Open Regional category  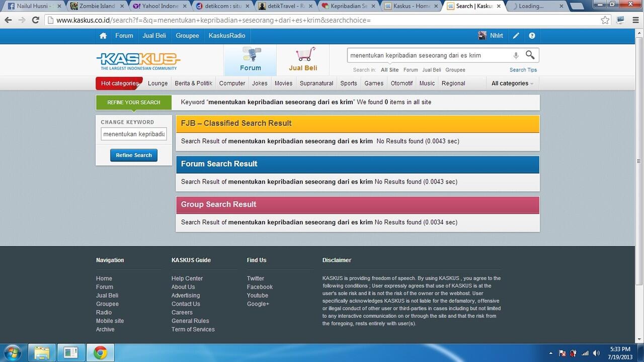click(x=453, y=83)
